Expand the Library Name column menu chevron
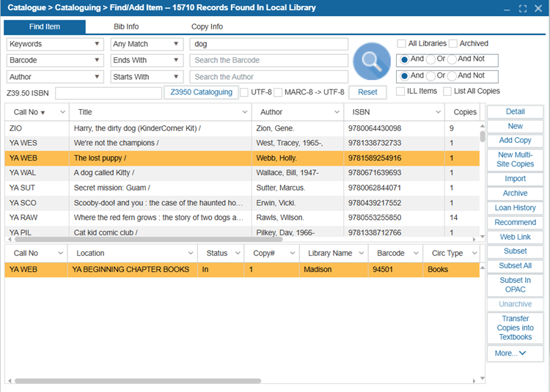Screen dimensions: 550x392 [x=362, y=254]
